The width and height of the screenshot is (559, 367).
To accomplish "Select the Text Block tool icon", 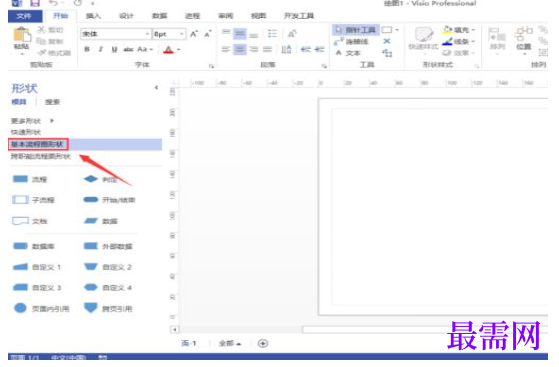I will pyautogui.click(x=387, y=53).
